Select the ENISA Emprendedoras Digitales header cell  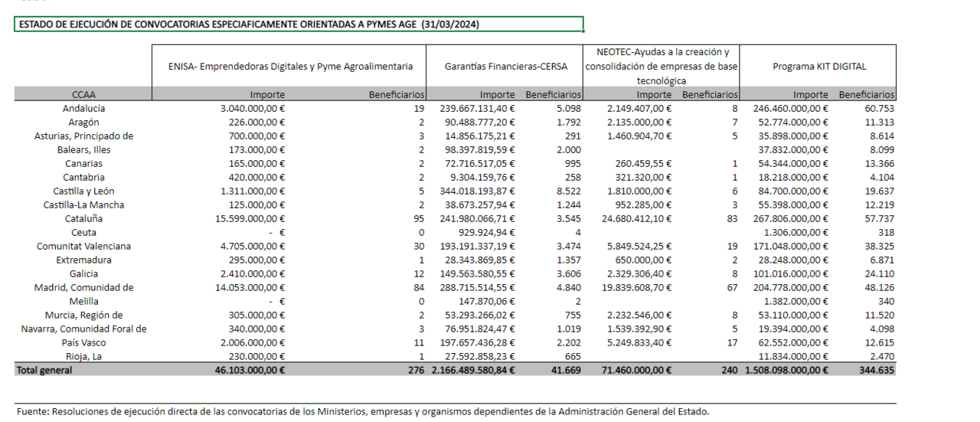coord(290,67)
